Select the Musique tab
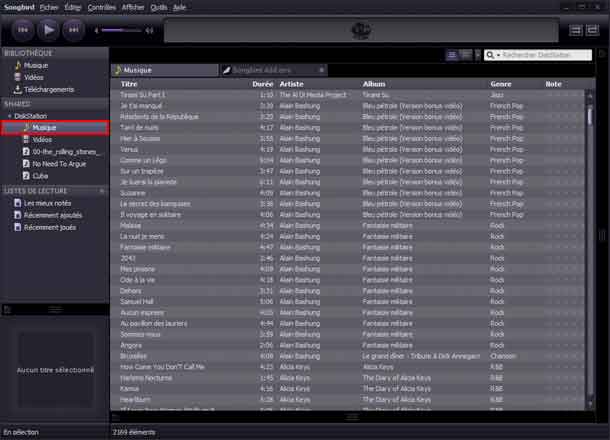The height and width of the screenshot is (440, 610). (165, 70)
